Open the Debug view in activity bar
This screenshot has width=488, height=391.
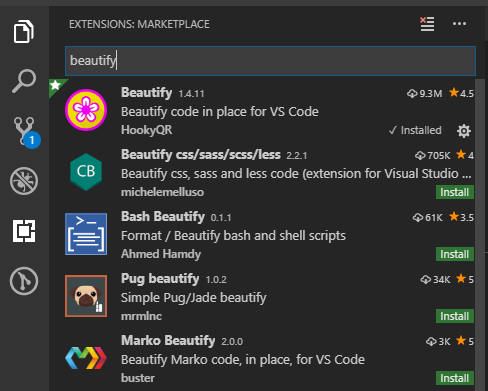coord(24,181)
